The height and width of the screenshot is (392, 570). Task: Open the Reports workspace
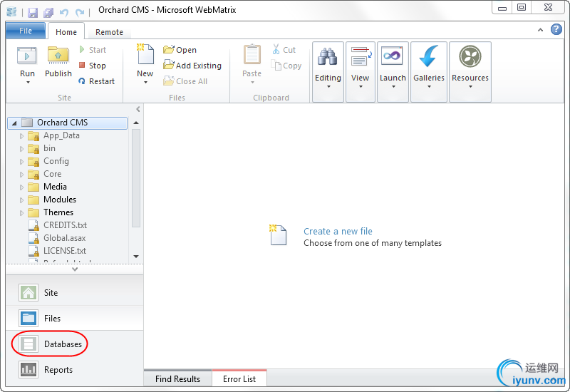pos(75,370)
